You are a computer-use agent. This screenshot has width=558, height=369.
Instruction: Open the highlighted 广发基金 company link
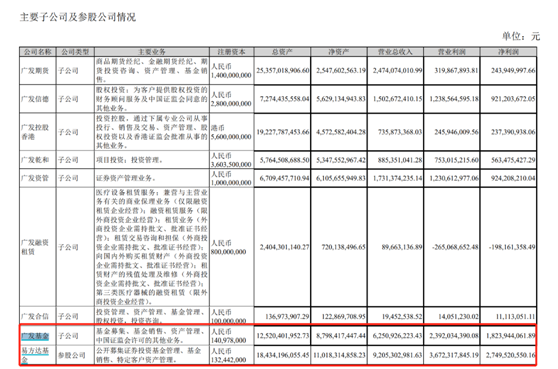[x=35, y=336]
